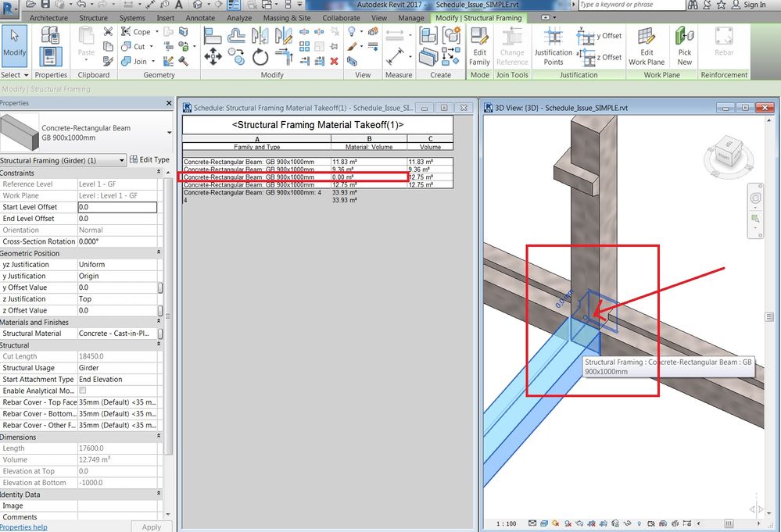
Task: Click the Type Properties icon
Action: tap(50, 35)
